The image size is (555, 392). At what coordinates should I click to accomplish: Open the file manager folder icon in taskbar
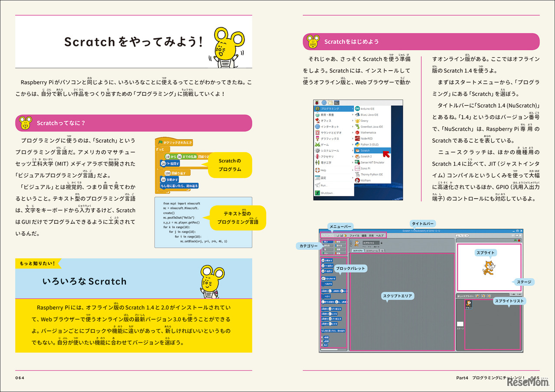tap(330, 102)
